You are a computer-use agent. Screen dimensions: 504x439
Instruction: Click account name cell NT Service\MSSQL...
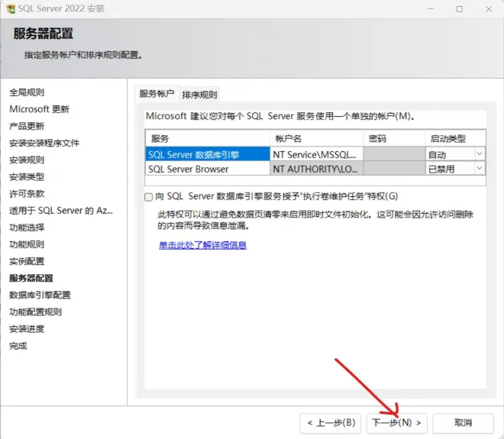[317, 154]
